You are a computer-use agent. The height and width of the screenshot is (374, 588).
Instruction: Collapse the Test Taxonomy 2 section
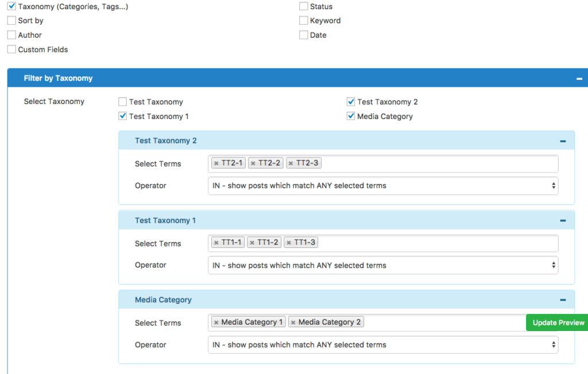563,141
